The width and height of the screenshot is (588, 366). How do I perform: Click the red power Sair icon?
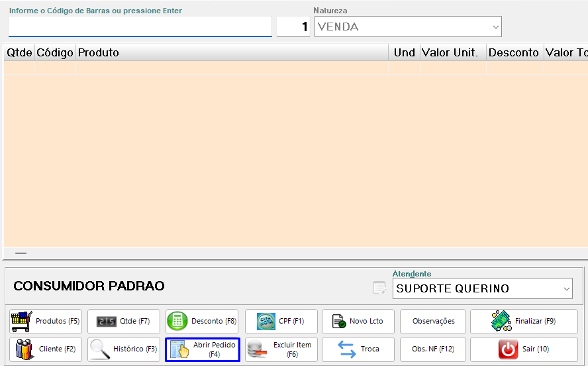508,349
